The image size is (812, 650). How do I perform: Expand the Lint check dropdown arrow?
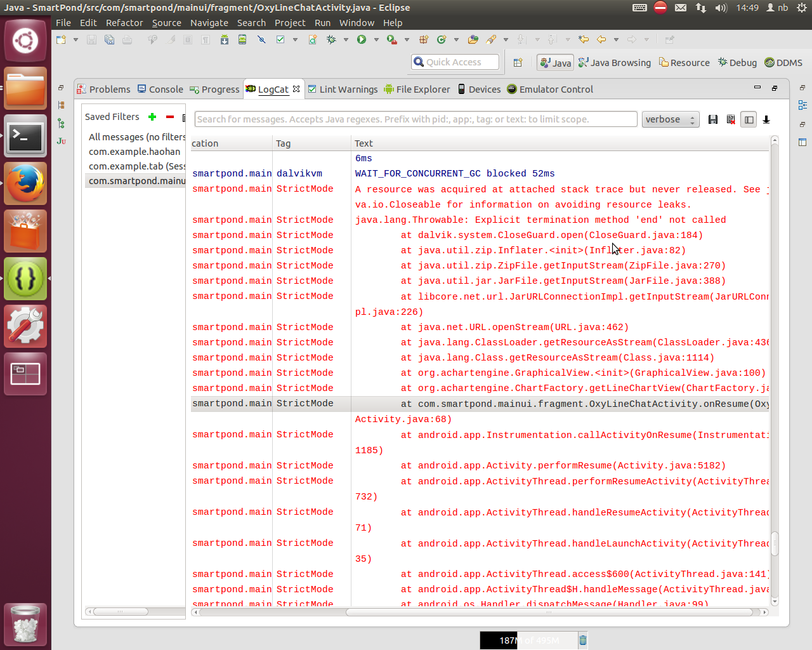tap(295, 39)
